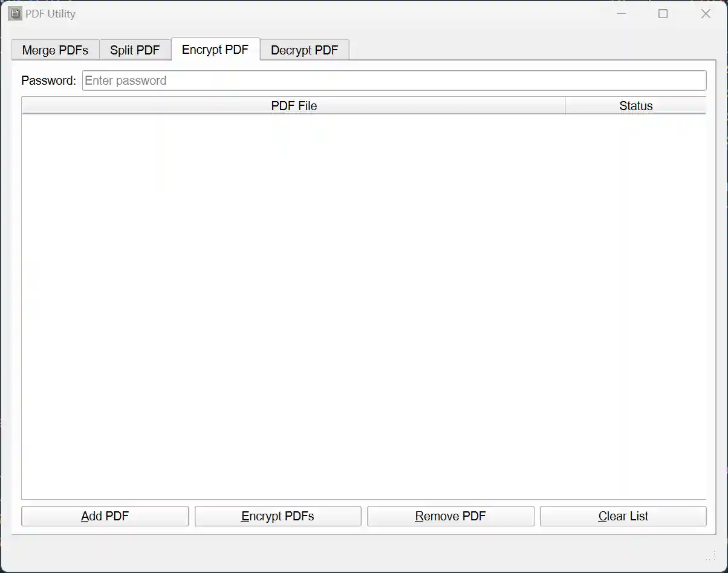Minimize the PDF Utility window

[621, 13]
